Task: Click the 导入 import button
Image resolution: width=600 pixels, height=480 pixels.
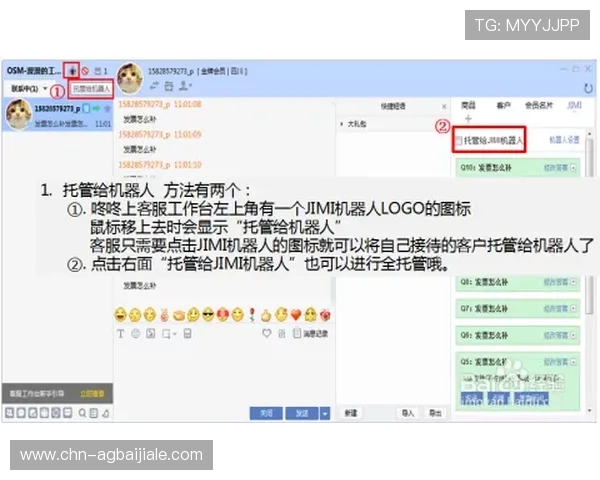Action: coord(408,413)
